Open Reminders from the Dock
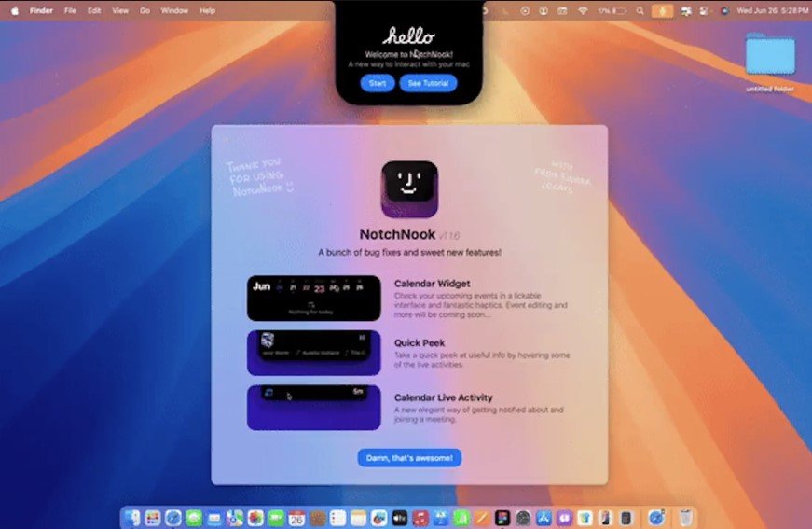 [337, 518]
